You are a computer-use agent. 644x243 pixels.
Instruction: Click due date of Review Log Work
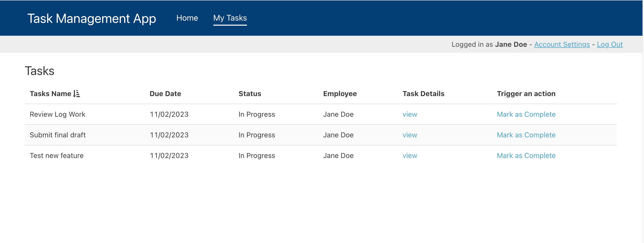click(169, 114)
